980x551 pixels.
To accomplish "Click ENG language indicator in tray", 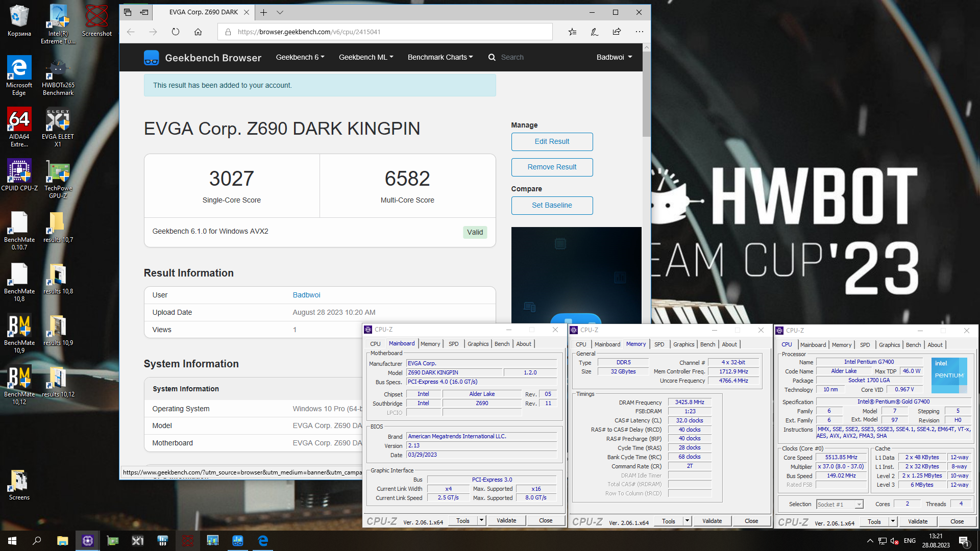I will (910, 541).
